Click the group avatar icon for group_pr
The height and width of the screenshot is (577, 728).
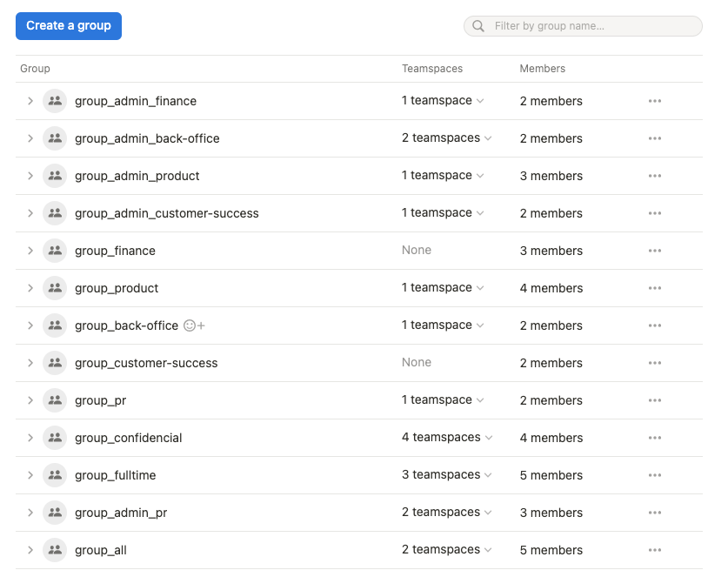(x=55, y=400)
